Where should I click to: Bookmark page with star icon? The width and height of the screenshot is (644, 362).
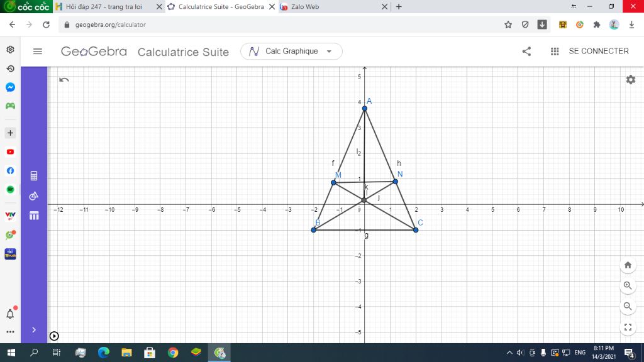[508, 25]
